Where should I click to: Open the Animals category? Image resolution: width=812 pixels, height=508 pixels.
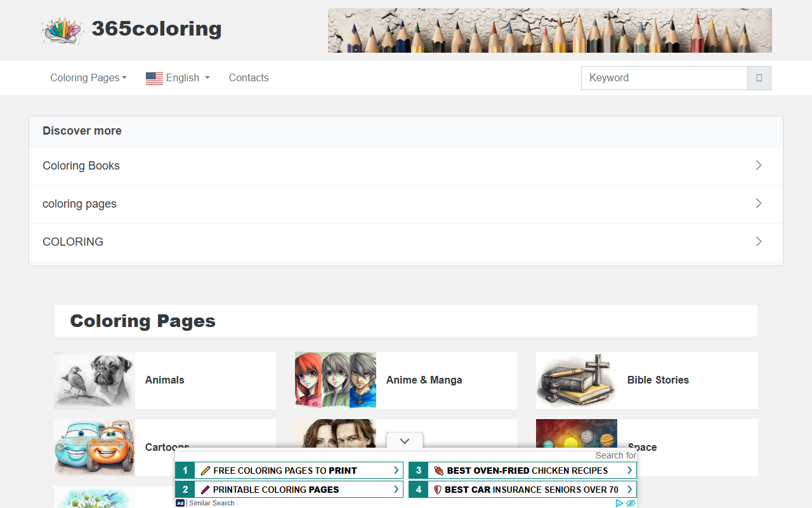click(x=165, y=380)
